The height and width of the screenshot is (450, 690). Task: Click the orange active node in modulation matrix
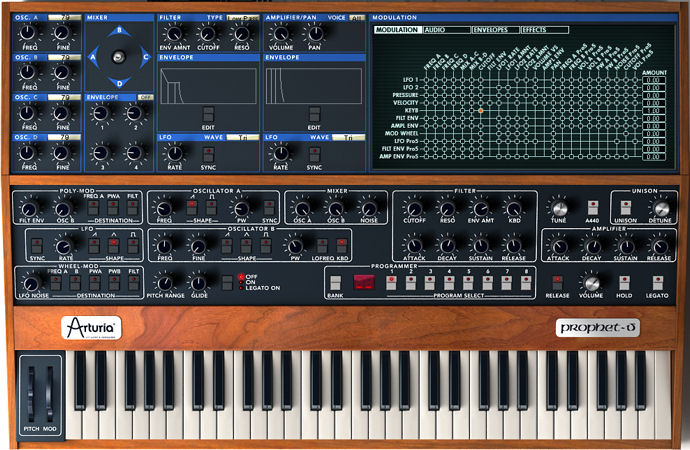pos(481,110)
